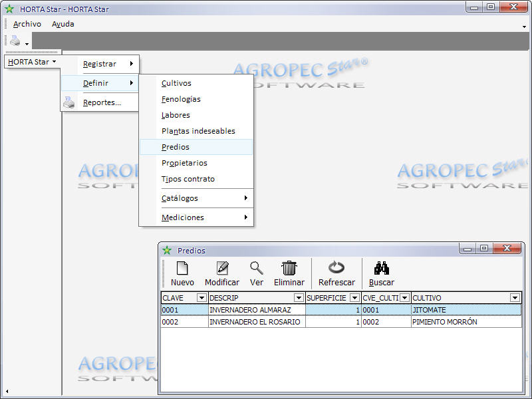Screen dimensions: 532x399
Task: Open the dropdown arrow next to the printer icon
Action: [27, 44]
